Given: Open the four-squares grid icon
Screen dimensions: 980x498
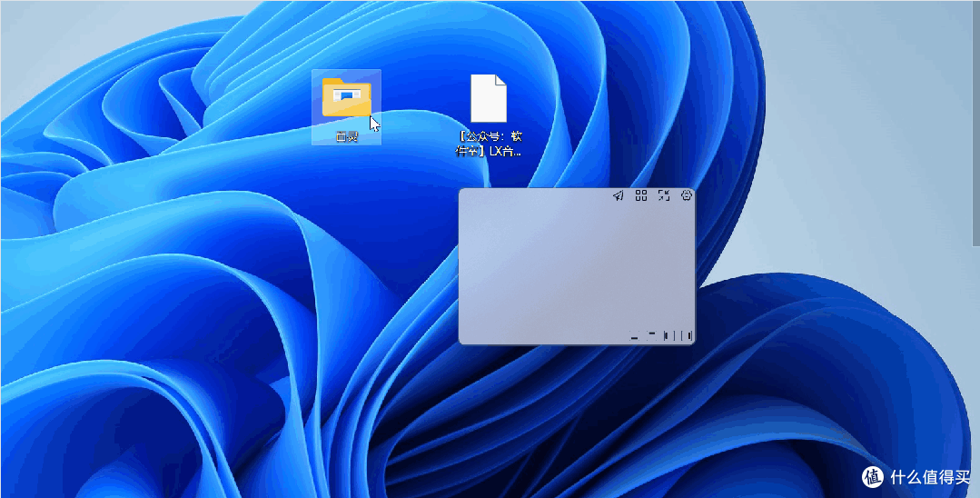Looking at the screenshot, I should (640, 195).
